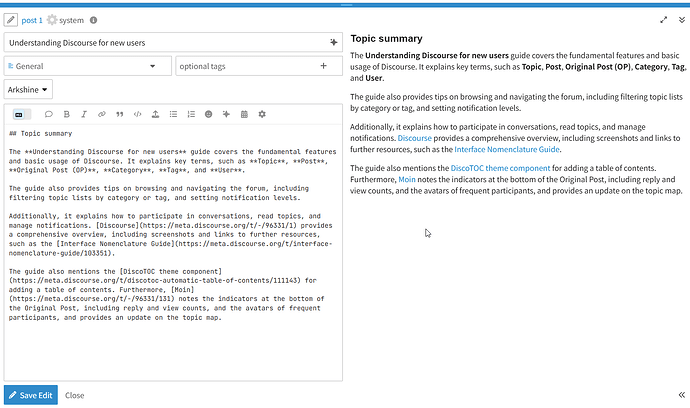The width and height of the screenshot is (690, 408).
Task: Open the Moin link in the preview
Action: (407, 180)
